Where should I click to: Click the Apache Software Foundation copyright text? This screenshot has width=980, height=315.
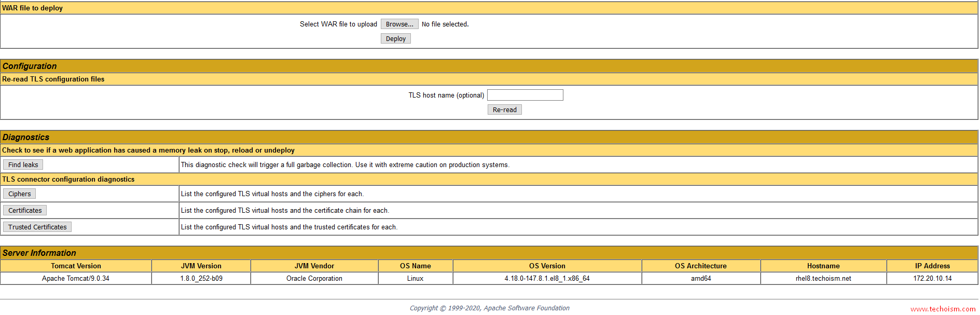coord(489,308)
